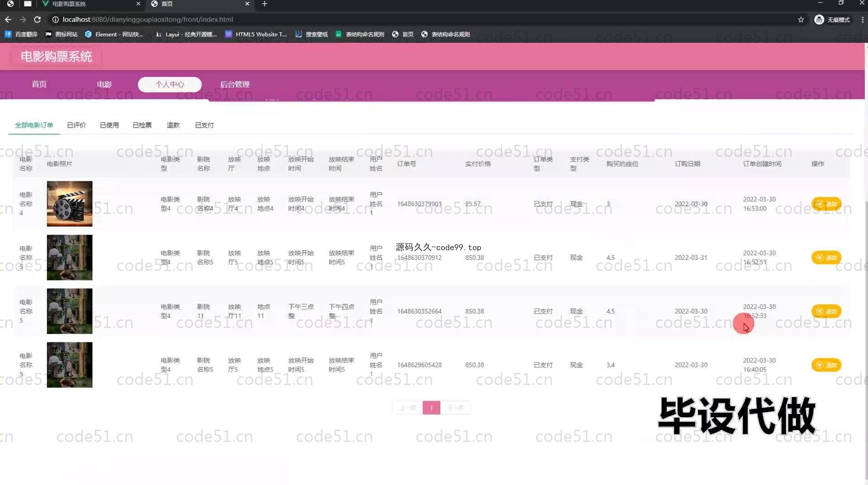
Task: Open the movie photo for order 1648629605428
Action: point(70,365)
